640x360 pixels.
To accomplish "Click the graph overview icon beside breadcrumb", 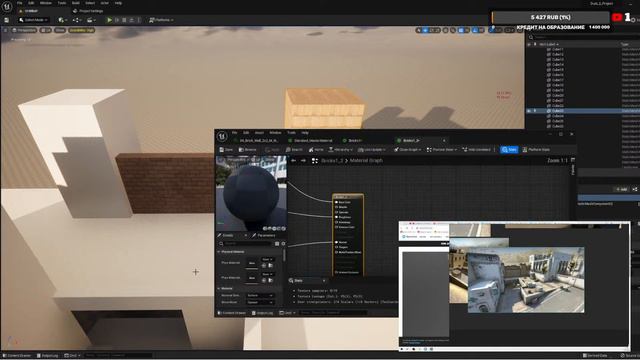I will [315, 161].
